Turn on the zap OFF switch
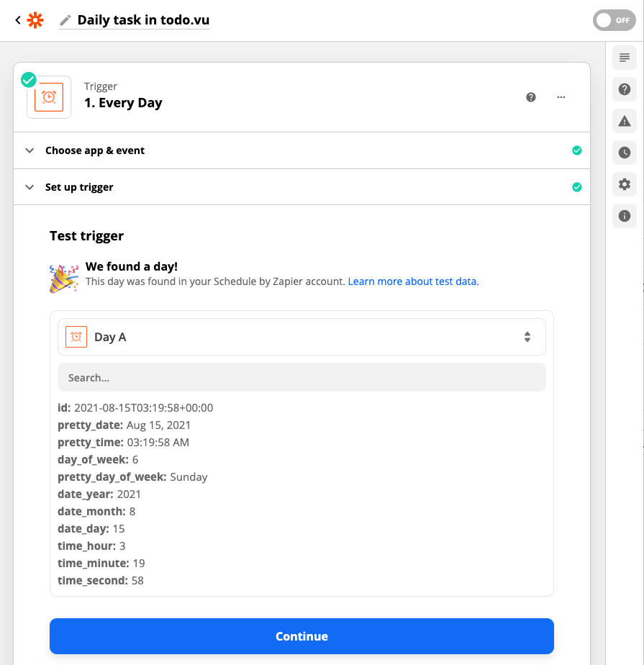Viewport: 644px width, 665px height. pos(614,20)
